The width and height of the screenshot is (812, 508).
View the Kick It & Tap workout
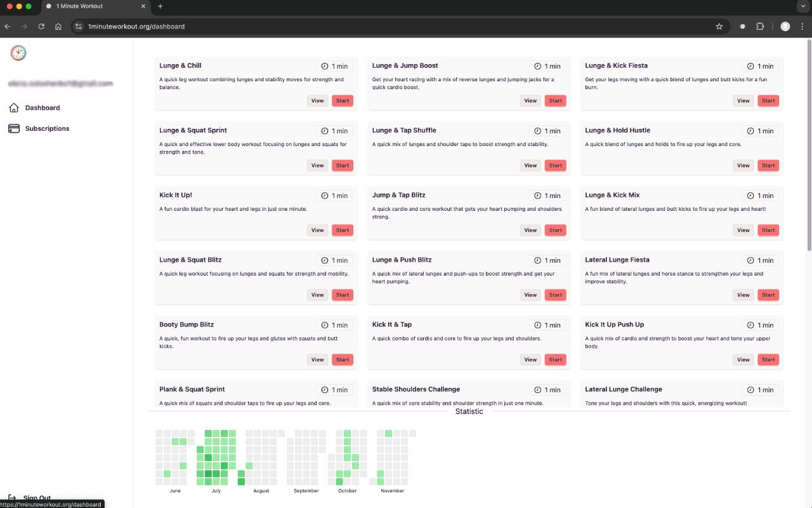pyautogui.click(x=530, y=360)
